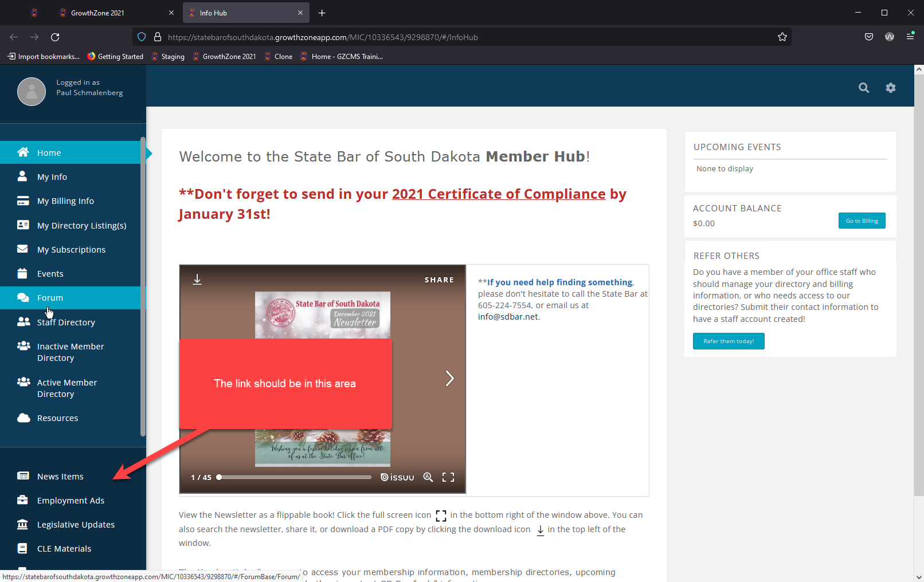
Task: Bookmark this page with the star icon
Action: click(782, 37)
